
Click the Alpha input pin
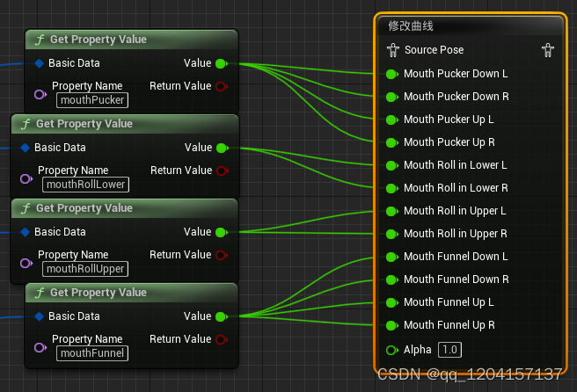point(392,350)
